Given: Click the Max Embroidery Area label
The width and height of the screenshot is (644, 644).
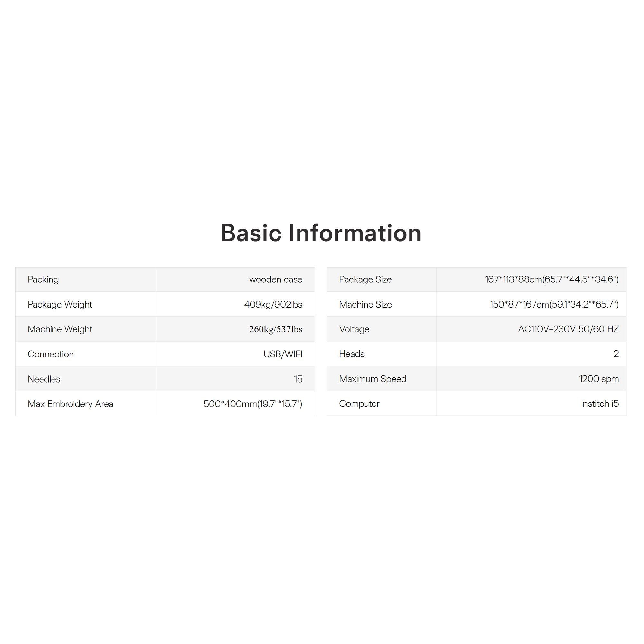Looking at the screenshot, I should tap(70, 404).
